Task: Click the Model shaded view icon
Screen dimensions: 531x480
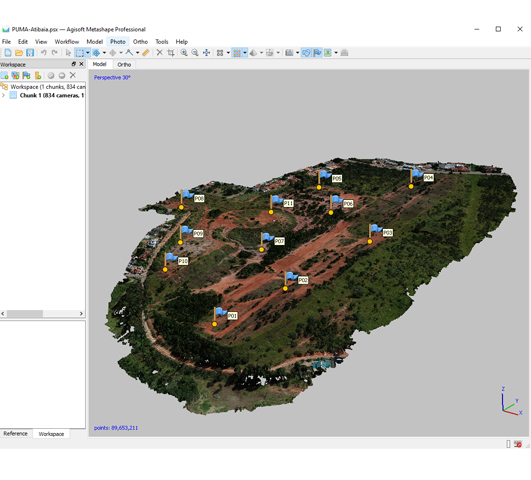Action: click(253, 53)
